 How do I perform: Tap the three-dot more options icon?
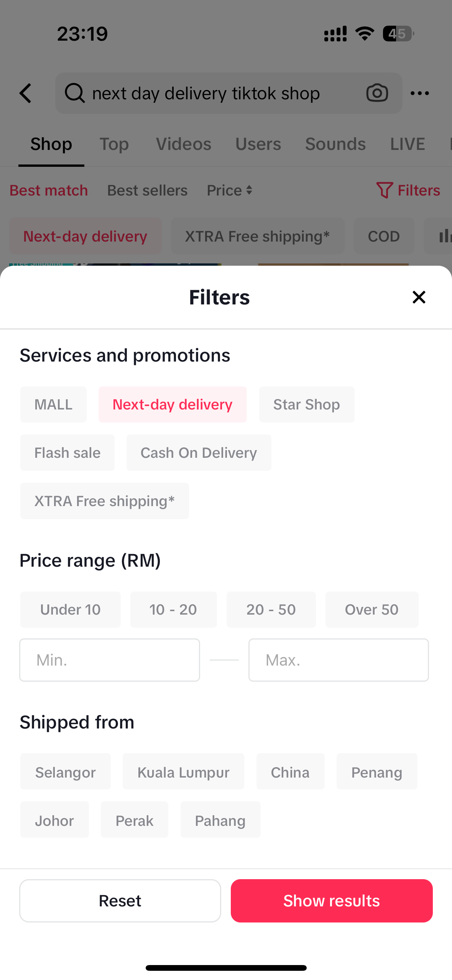[x=419, y=93]
